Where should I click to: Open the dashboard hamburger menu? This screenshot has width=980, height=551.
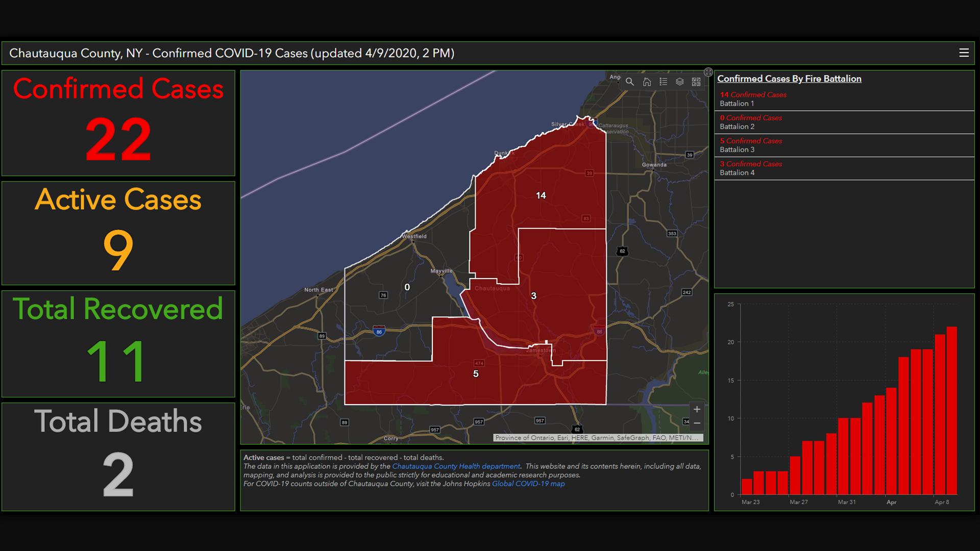pyautogui.click(x=964, y=53)
